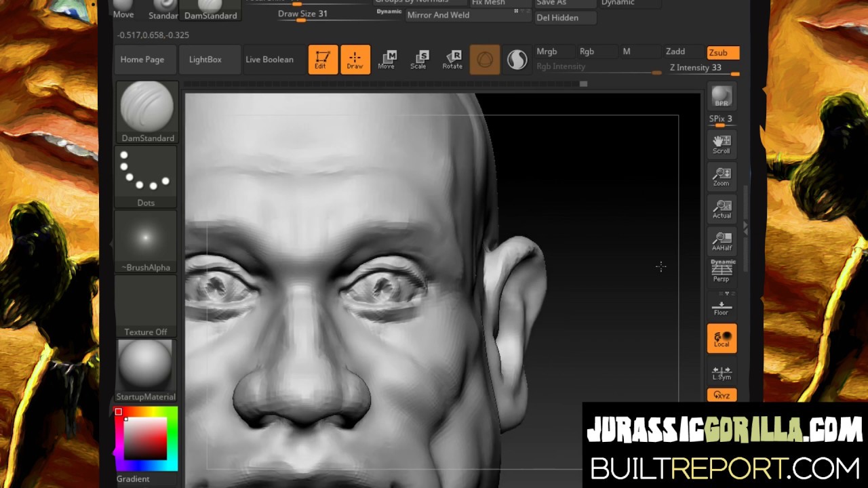Pick a color in the color square
Image resolution: width=868 pixels, height=488 pixels.
pos(145,439)
